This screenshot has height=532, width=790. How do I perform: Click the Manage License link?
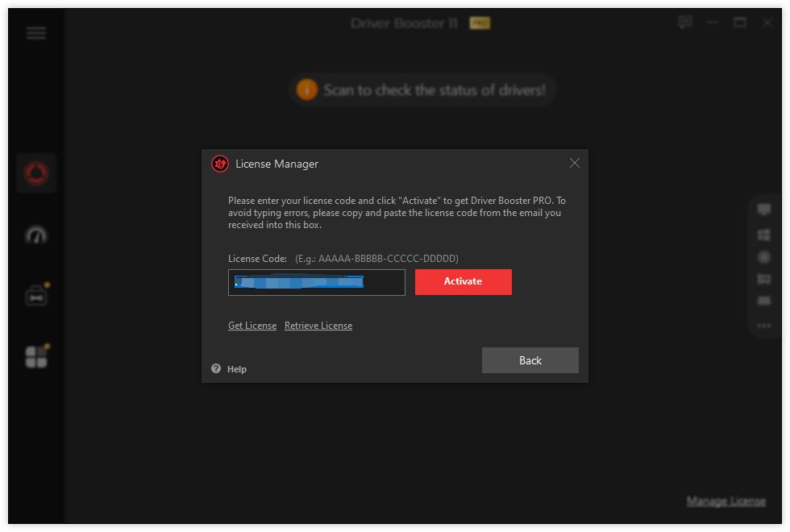coord(726,501)
